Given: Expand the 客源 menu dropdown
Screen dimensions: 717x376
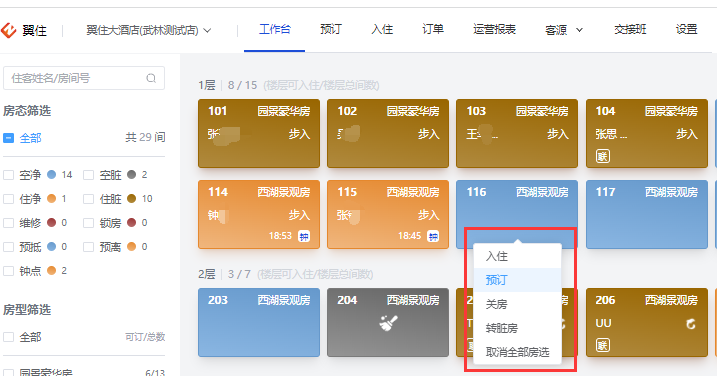Looking at the screenshot, I should click(564, 30).
